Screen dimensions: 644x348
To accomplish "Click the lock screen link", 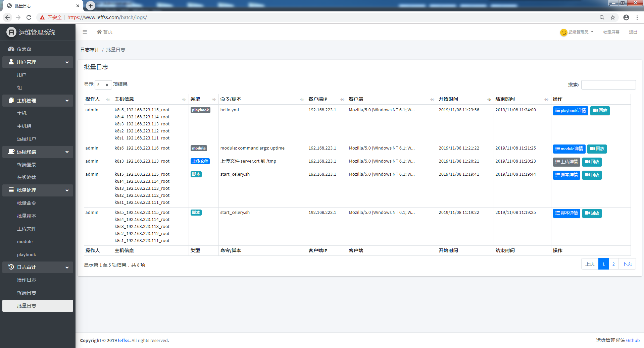I will pyautogui.click(x=611, y=32).
